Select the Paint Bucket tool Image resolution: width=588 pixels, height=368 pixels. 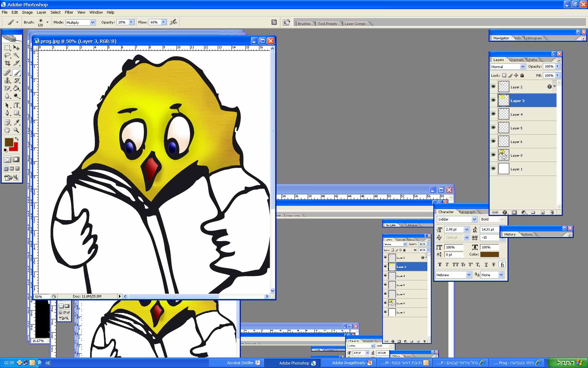coord(16,88)
